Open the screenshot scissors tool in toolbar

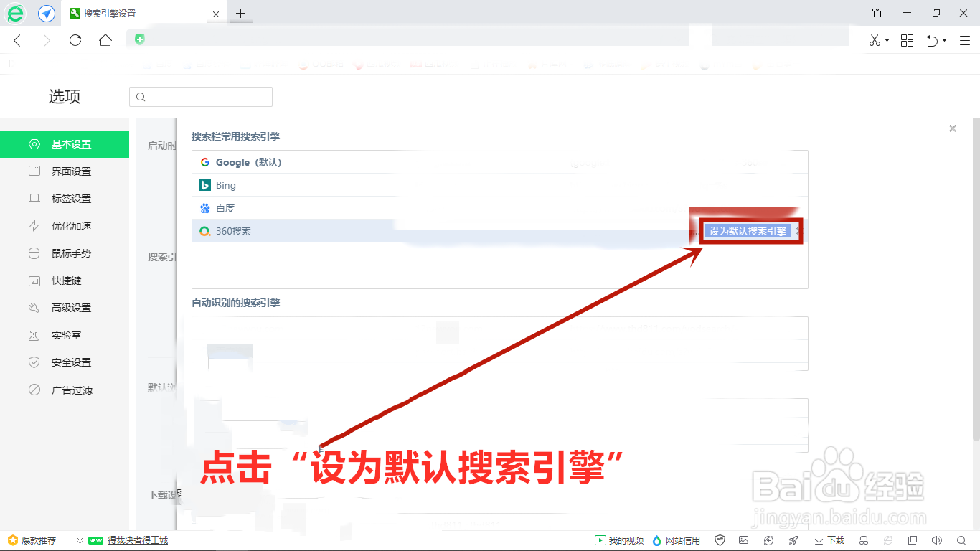point(874,41)
